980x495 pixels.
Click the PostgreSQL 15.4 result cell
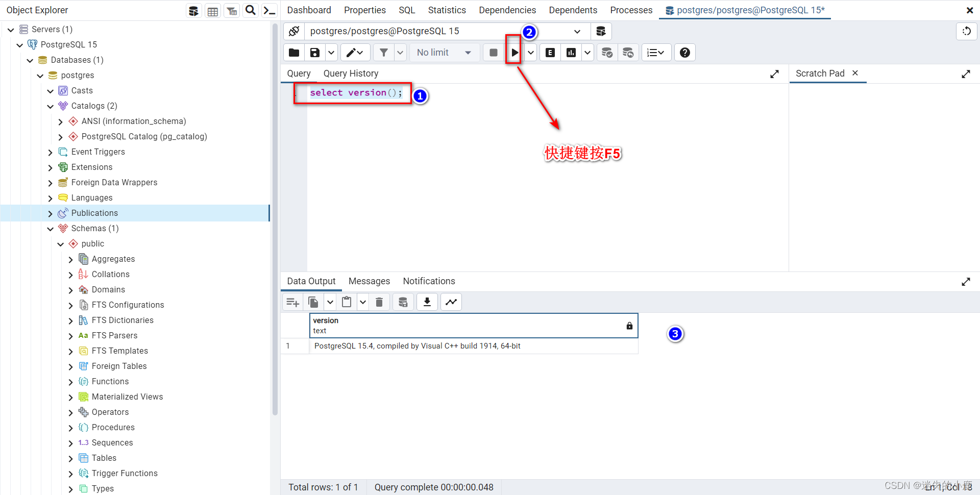(474, 346)
